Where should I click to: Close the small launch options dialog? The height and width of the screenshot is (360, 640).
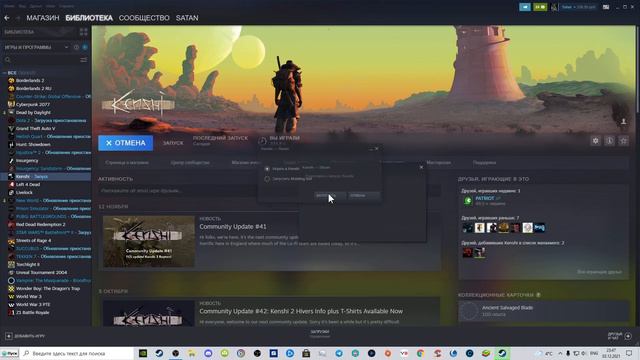(376, 149)
